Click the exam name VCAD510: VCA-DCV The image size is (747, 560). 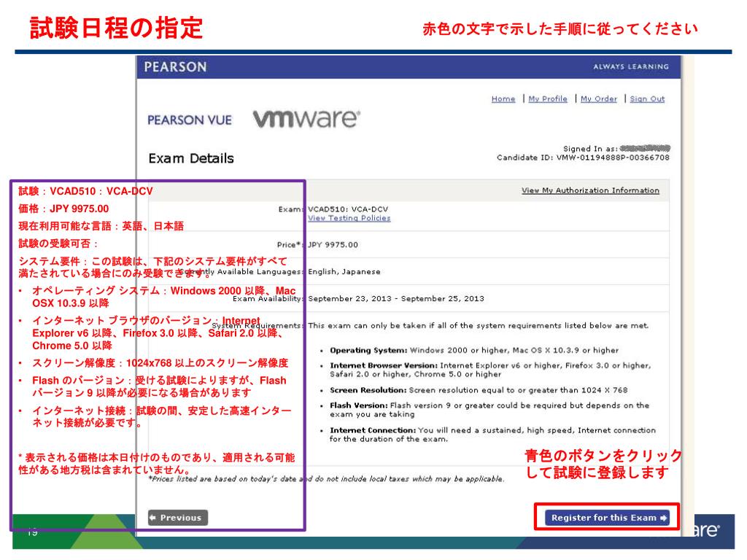[348, 209]
